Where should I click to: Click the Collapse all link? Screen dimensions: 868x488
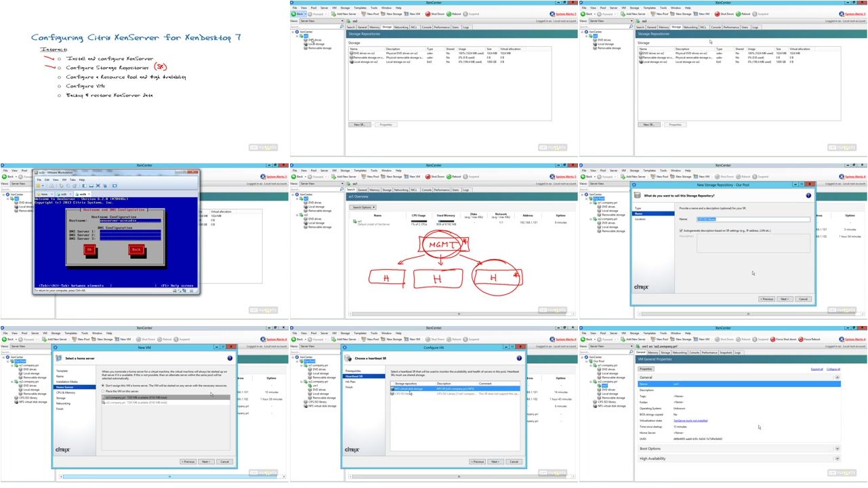coord(833,369)
